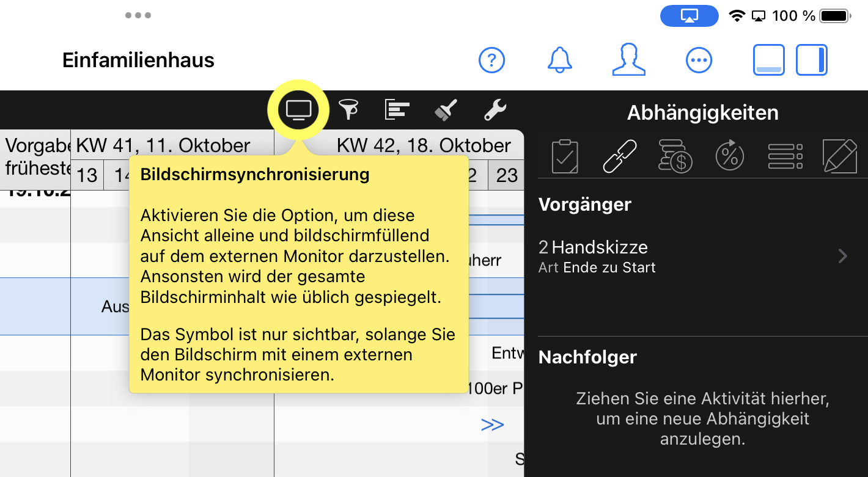Open the filter funnel tool
This screenshot has height=477, width=868.
pos(348,109)
